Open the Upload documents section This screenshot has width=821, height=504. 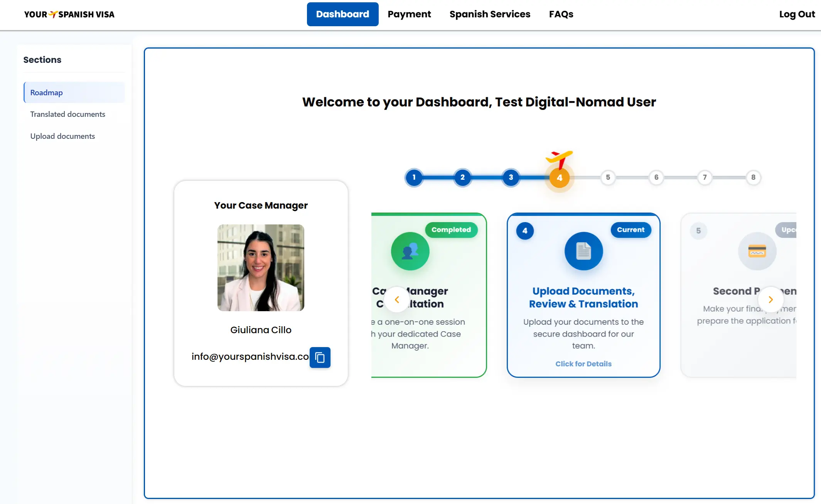coord(62,136)
